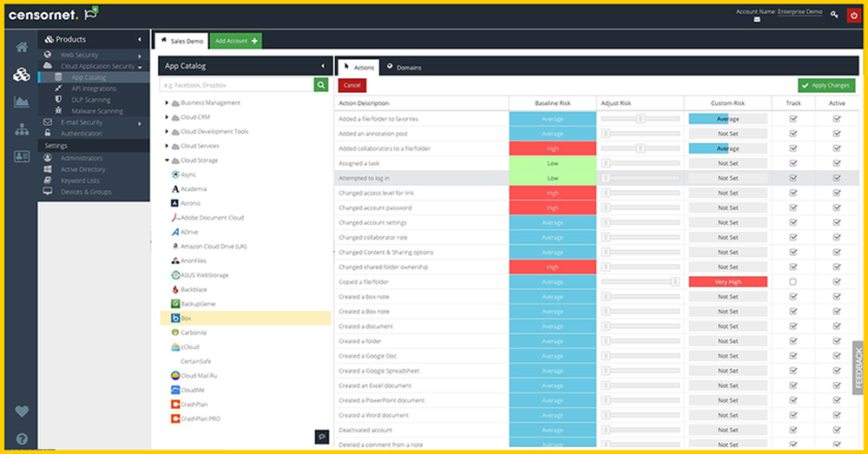This screenshot has height=454, width=868.
Task: Open the hierarchy org-chart icon in left rail
Action: coord(22,129)
